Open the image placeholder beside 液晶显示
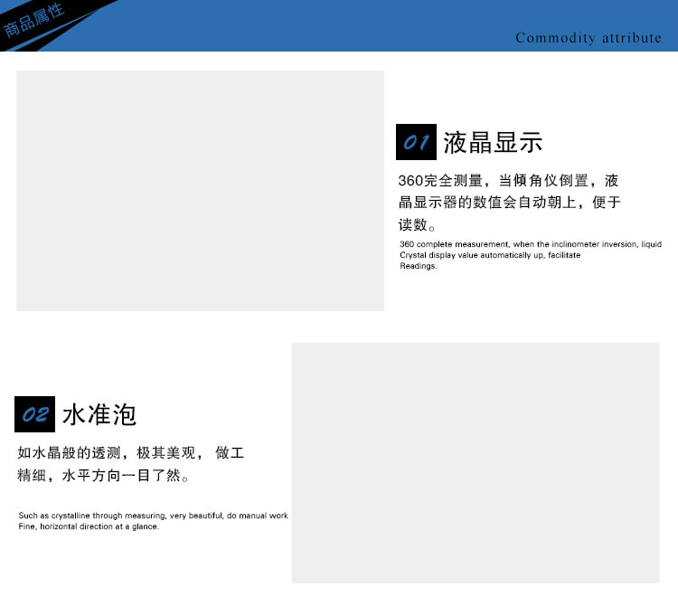Screen dimensions: 678x616 [200, 191]
